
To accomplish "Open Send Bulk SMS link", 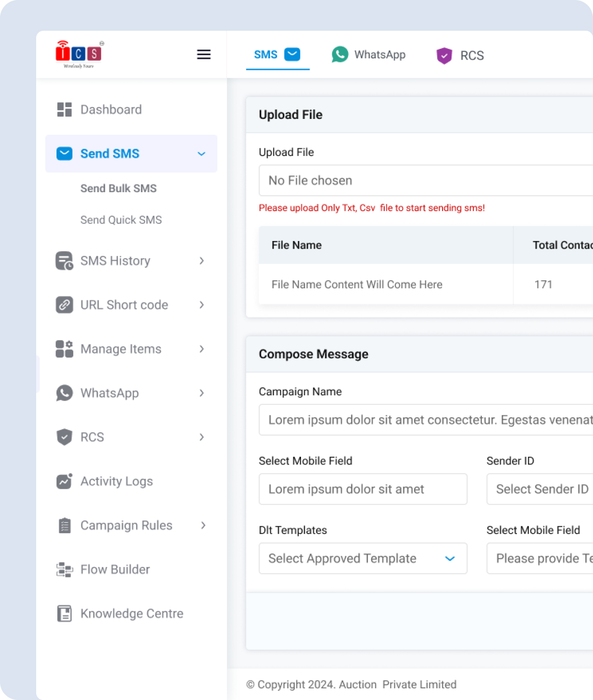I will 118,189.
